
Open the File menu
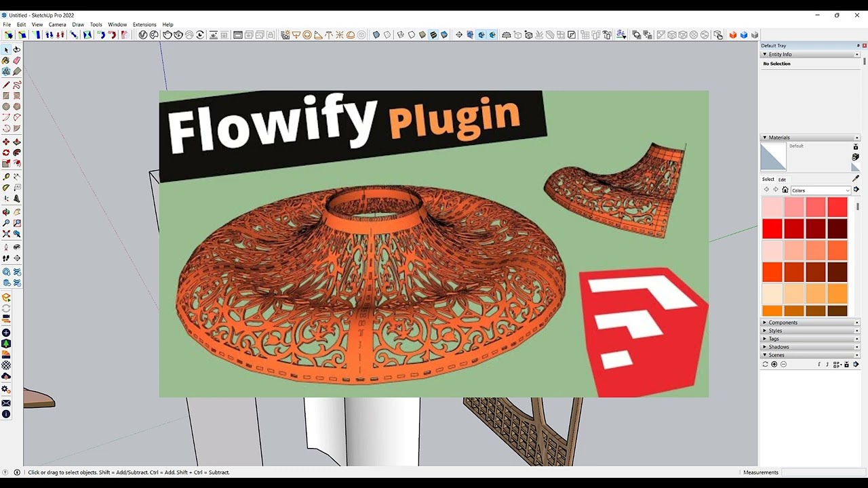7,24
